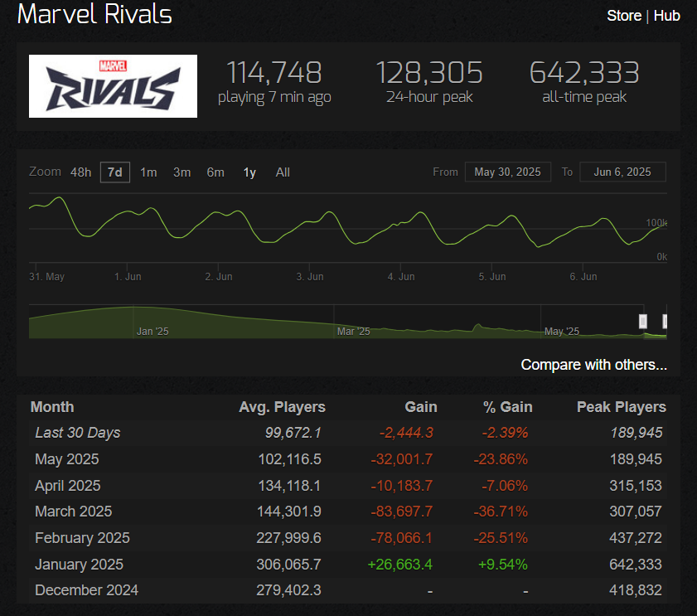Select the February 2025 row label
The image size is (697, 616).
[82, 538]
